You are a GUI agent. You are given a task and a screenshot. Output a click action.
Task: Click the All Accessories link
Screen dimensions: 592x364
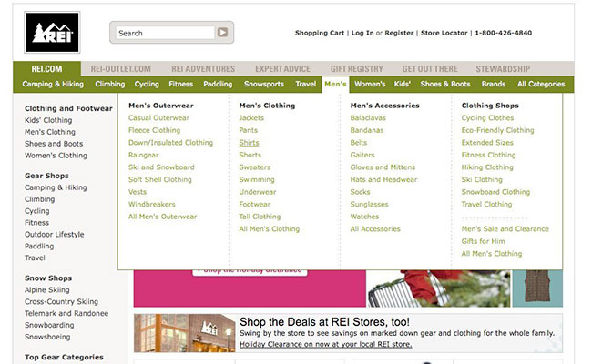click(375, 229)
